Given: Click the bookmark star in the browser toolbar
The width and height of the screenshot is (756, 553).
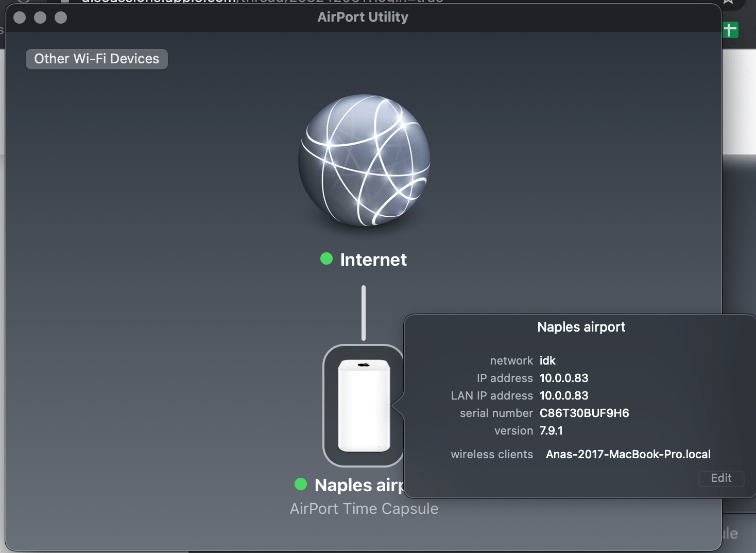Looking at the screenshot, I should pos(727,1).
